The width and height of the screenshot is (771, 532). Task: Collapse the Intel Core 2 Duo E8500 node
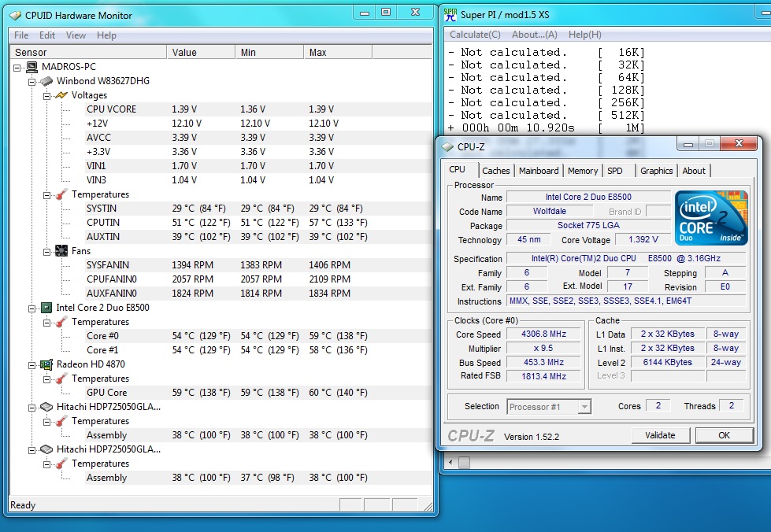32,309
